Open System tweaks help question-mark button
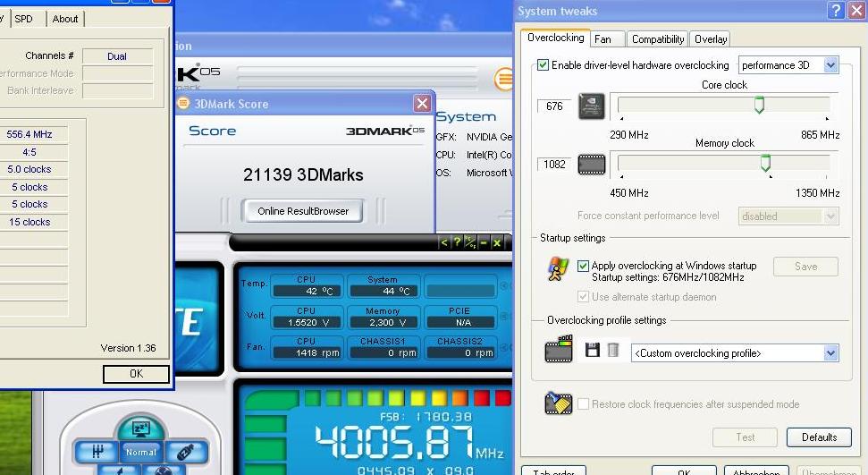 (x=836, y=10)
